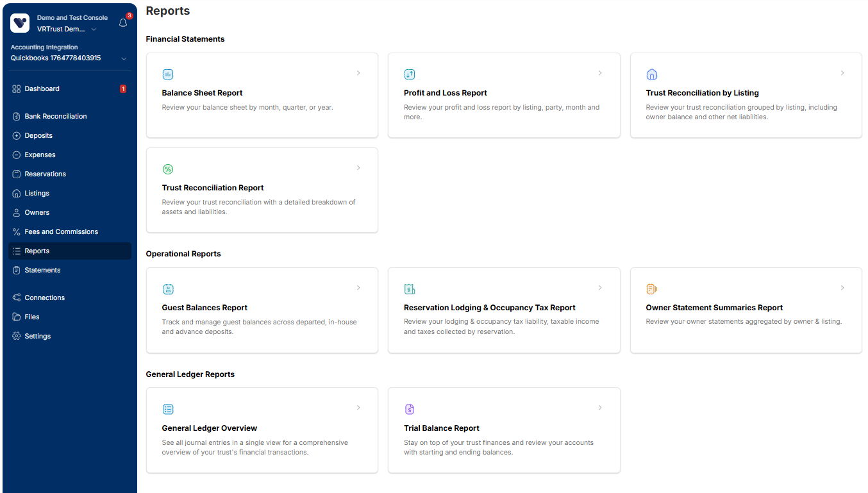Click the Trust Reconciliation Report card chevron

pyautogui.click(x=358, y=168)
